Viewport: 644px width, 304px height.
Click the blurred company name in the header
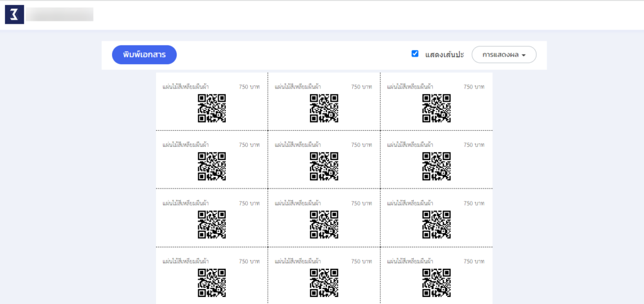coord(60,14)
